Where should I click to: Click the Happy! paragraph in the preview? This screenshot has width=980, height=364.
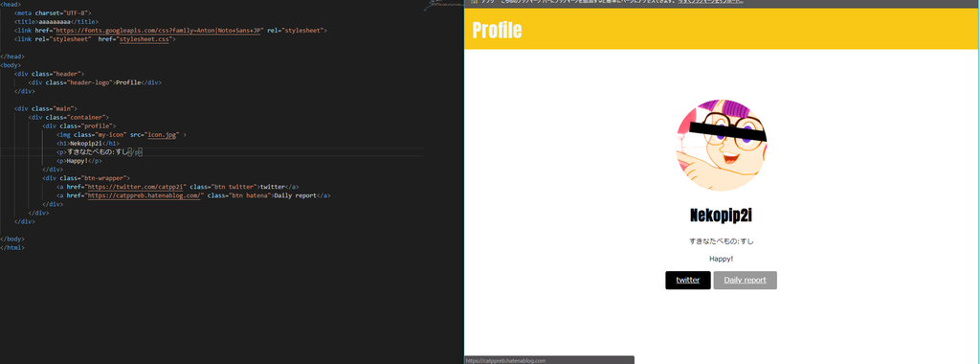pos(722,259)
